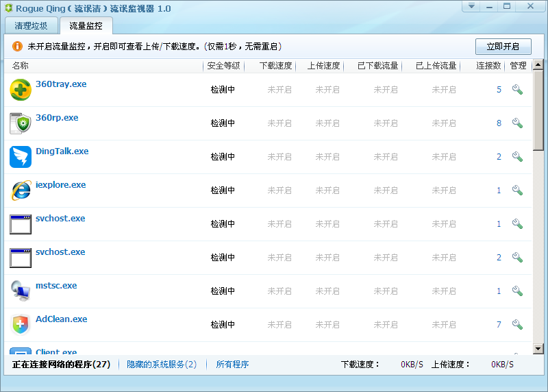Switch to the 清理垃圾 tab
Screen dimensions: 548x392
tap(31, 26)
